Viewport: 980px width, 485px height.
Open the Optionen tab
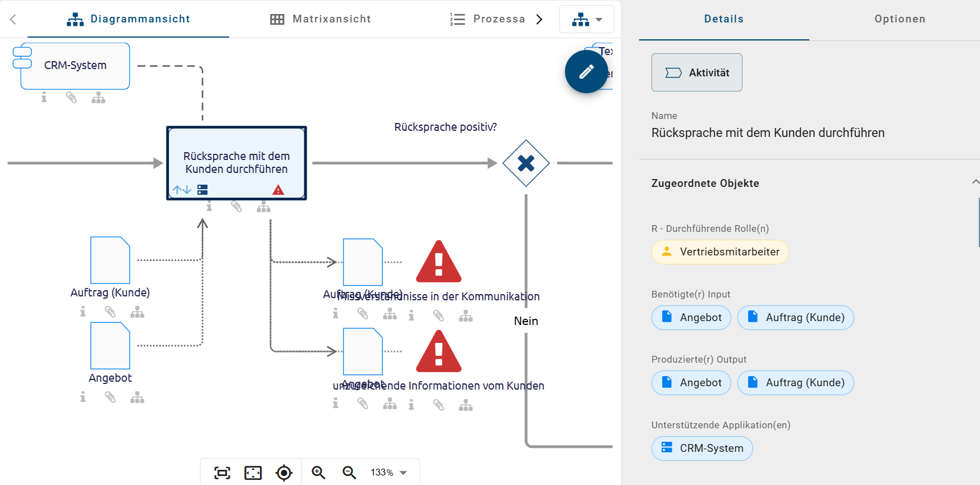pos(900,20)
